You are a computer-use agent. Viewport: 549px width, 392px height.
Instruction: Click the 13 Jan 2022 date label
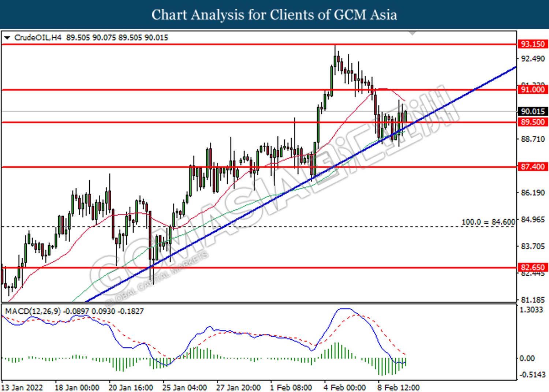pos(22,387)
